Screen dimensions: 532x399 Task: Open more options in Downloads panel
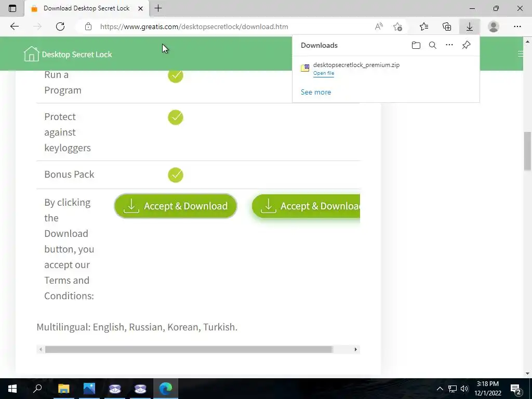[x=449, y=45]
